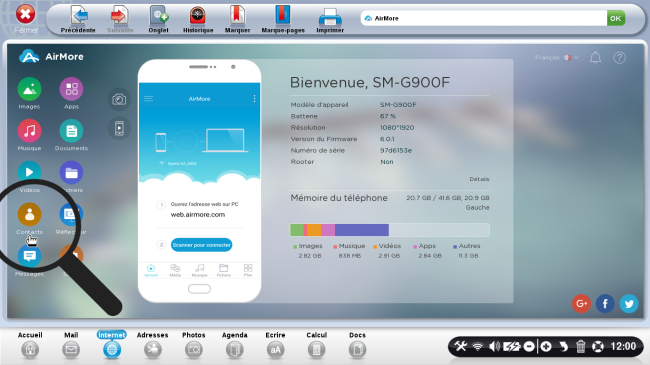The height and width of the screenshot is (365, 650).
Task: Open the notifications bell icon
Action: (595, 58)
